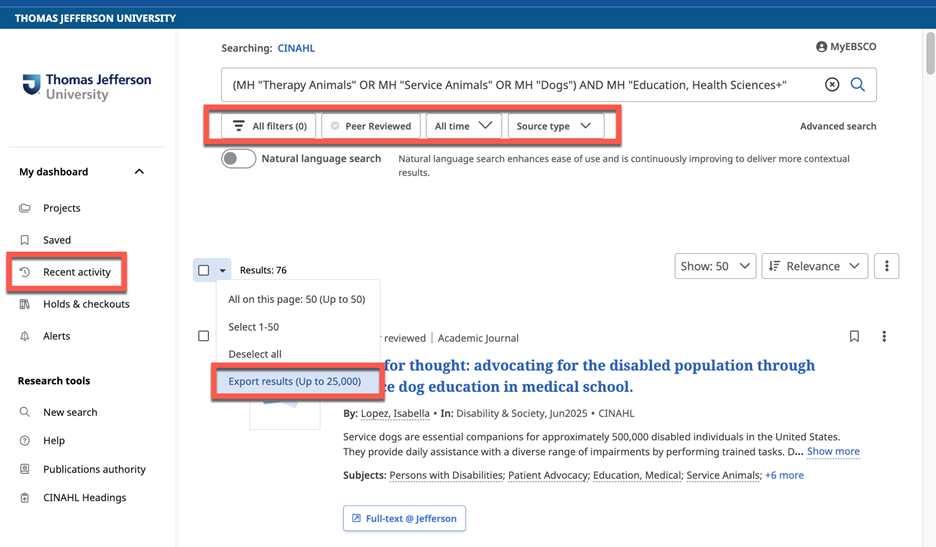Screen dimensions: 936x547
Task: Click the Advanced search link
Action: 838,126
